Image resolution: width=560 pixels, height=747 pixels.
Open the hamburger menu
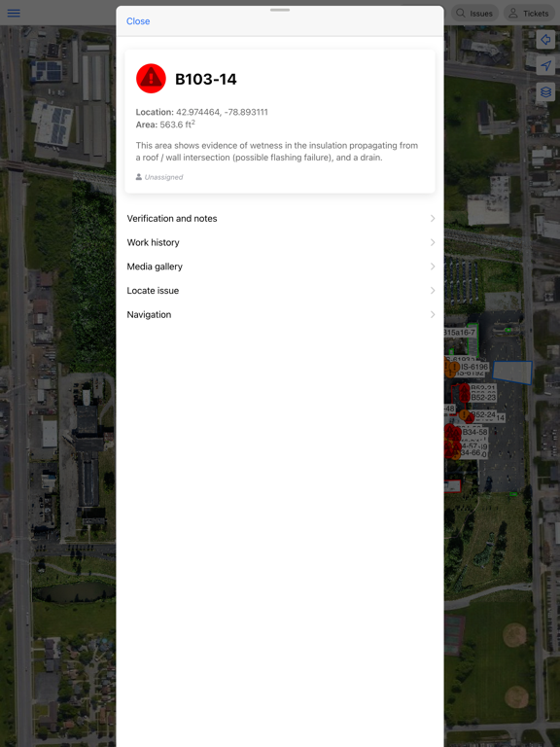[x=14, y=13]
